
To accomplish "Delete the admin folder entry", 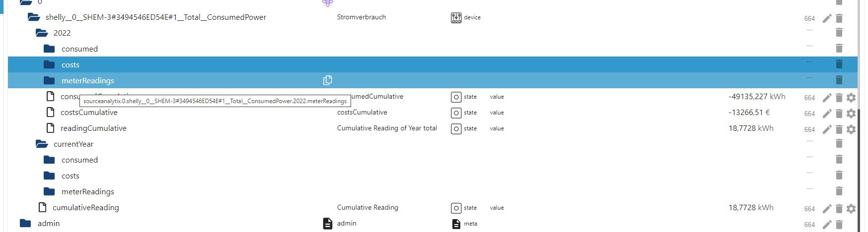I will pyautogui.click(x=839, y=225).
